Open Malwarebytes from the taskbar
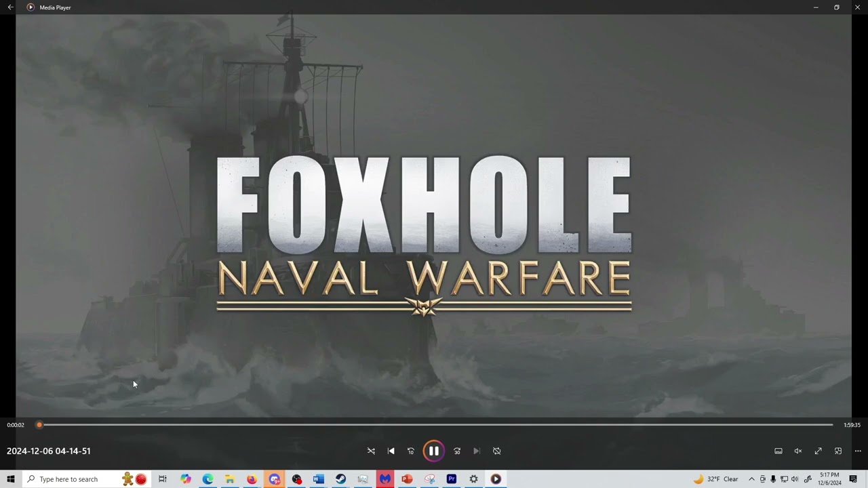This screenshot has width=868, height=488. [385, 479]
